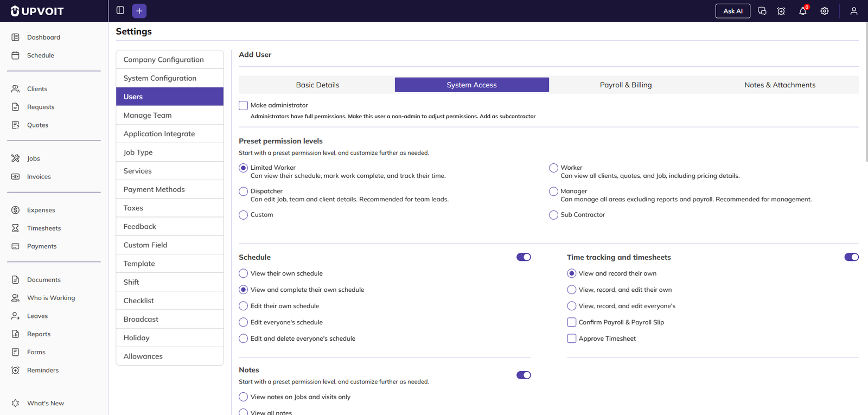Check the Approve Timesheet box
The height and width of the screenshot is (415, 868).
pyautogui.click(x=571, y=339)
